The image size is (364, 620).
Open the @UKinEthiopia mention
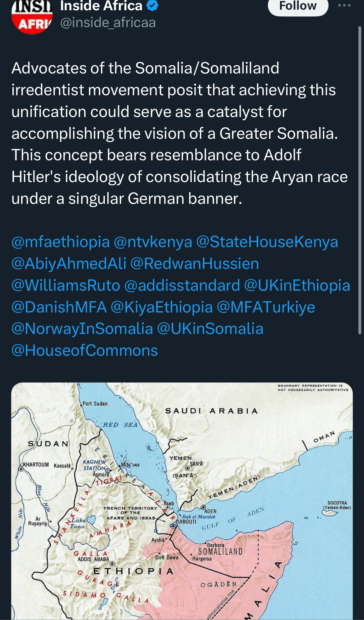(297, 285)
